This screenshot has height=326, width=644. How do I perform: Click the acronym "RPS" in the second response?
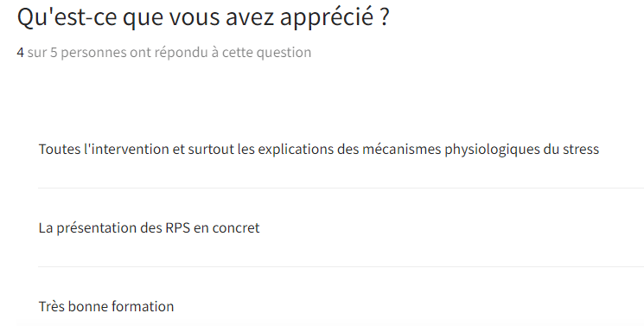[x=177, y=227]
